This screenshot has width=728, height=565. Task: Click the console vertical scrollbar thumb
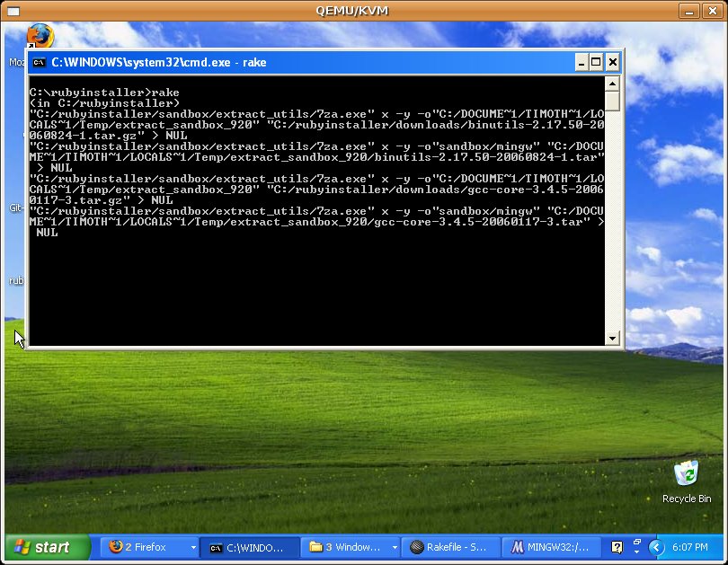pyautogui.click(x=612, y=102)
